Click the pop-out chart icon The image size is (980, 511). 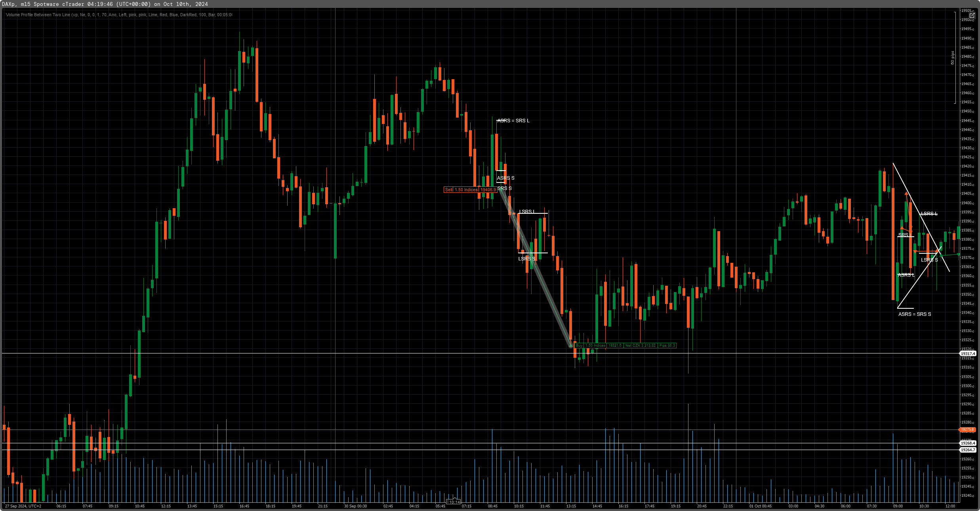972,15
